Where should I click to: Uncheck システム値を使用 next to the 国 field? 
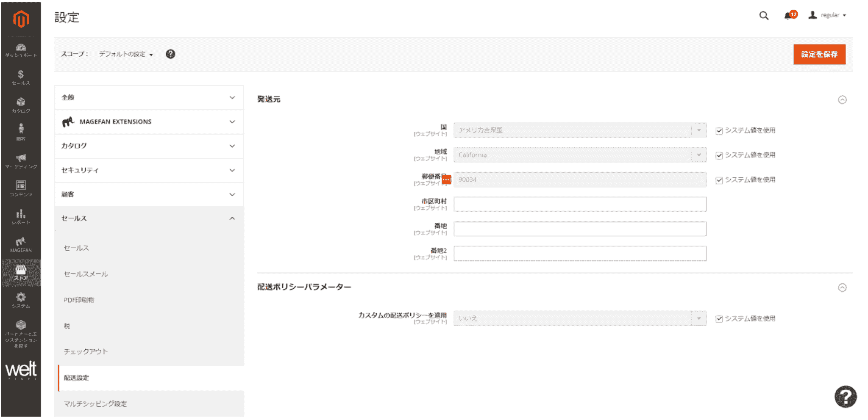tap(719, 130)
